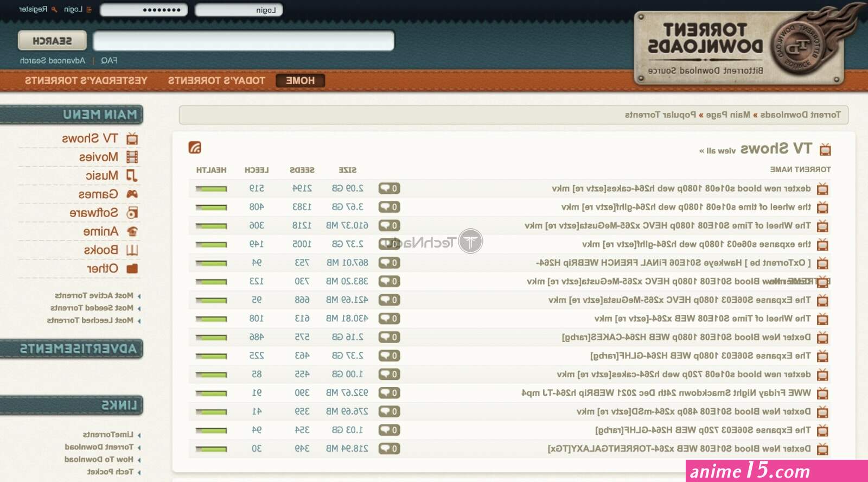868x482 pixels.
Task: Click the health bar of the 2.09 GB torrent
Action: tap(211, 189)
